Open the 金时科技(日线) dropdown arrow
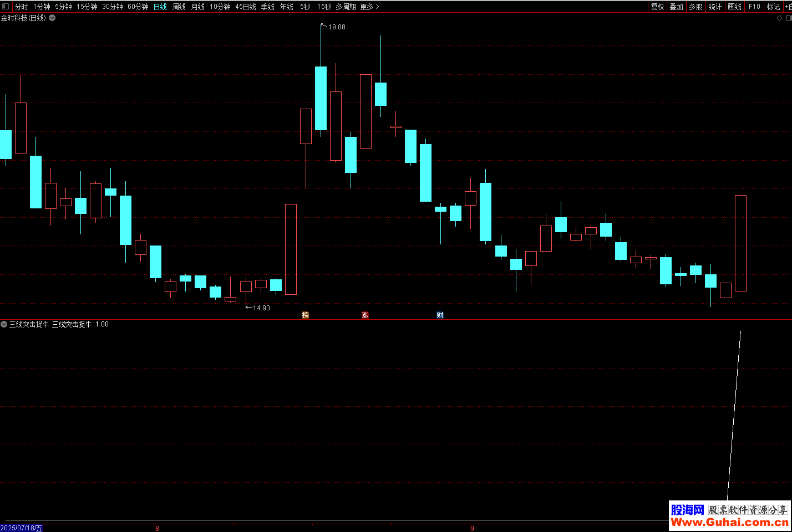The image size is (792, 532). 52,18
